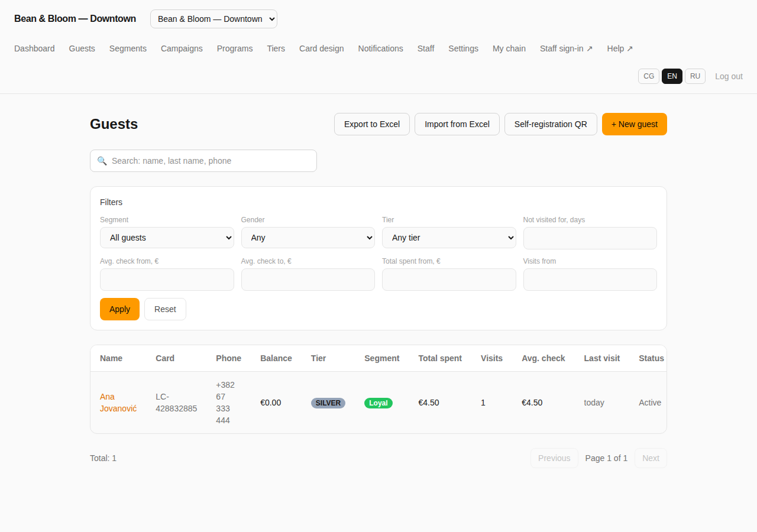This screenshot has width=757, height=532.
Task: Open the Tiers page
Action: (x=276, y=48)
